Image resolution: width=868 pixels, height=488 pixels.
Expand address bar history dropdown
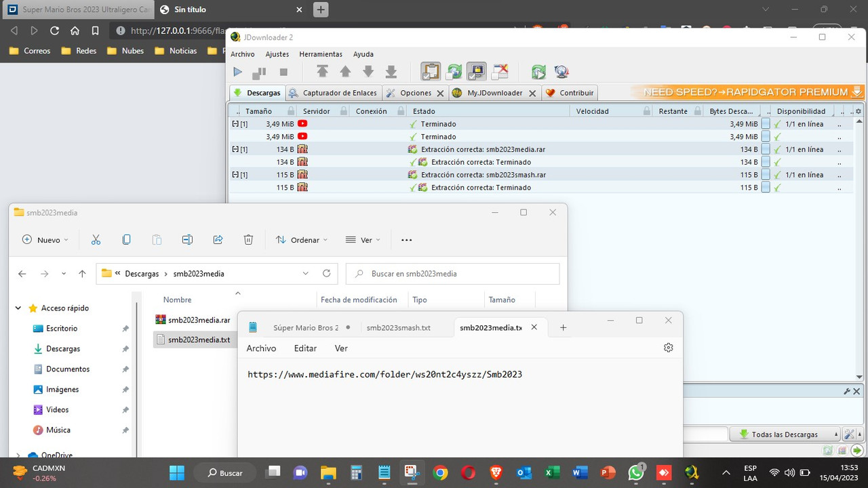tap(306, 274)
